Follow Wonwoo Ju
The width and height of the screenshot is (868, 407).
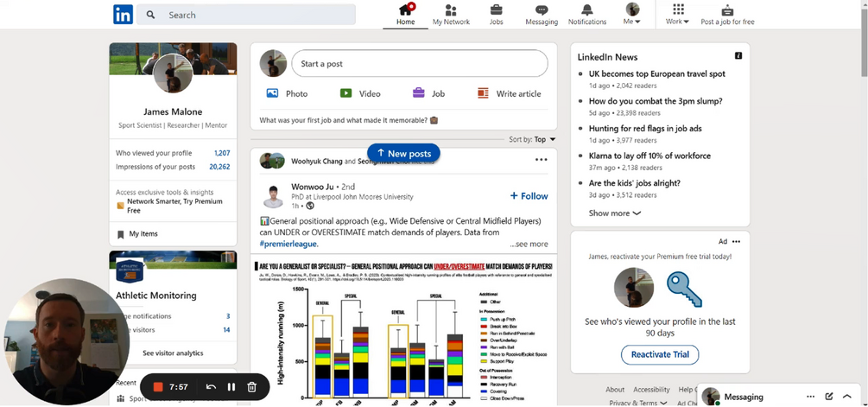pyautogui.click(x=529, y=196)
